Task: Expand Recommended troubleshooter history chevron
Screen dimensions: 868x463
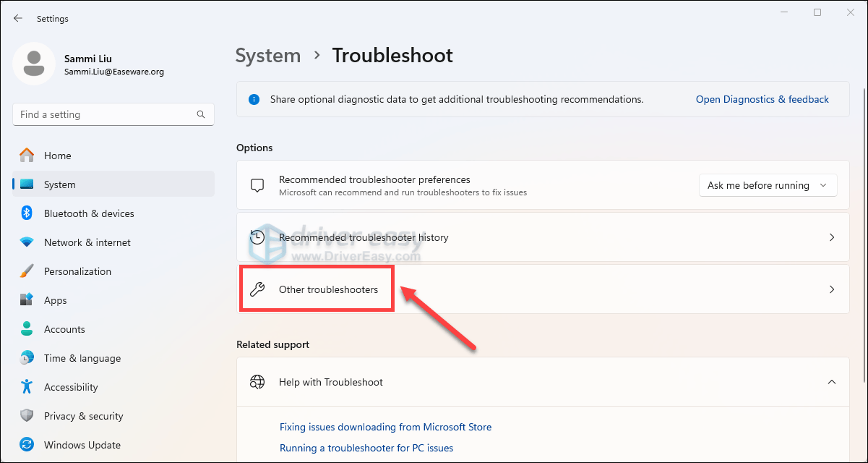Action: tap(831, 237)
